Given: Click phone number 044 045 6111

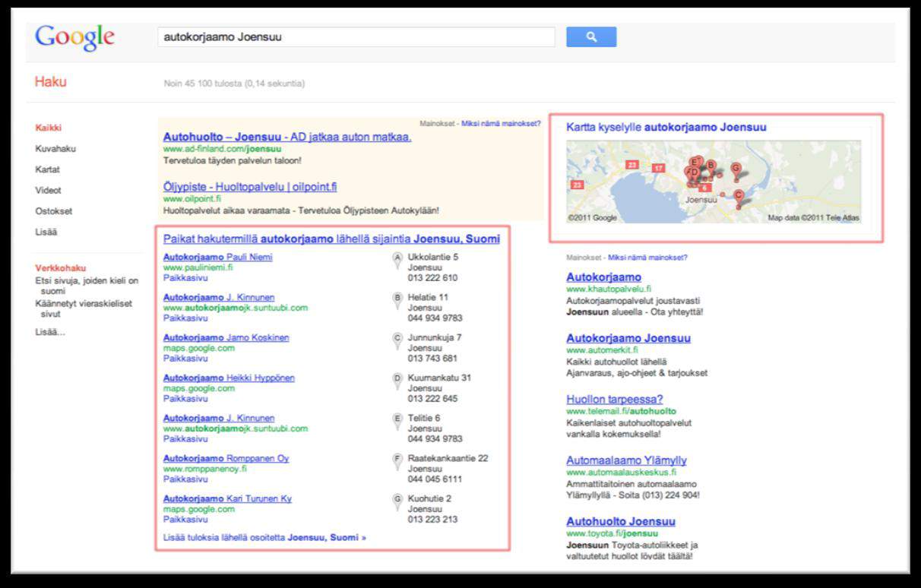Looking at the screenshot, I should (435, 479).
